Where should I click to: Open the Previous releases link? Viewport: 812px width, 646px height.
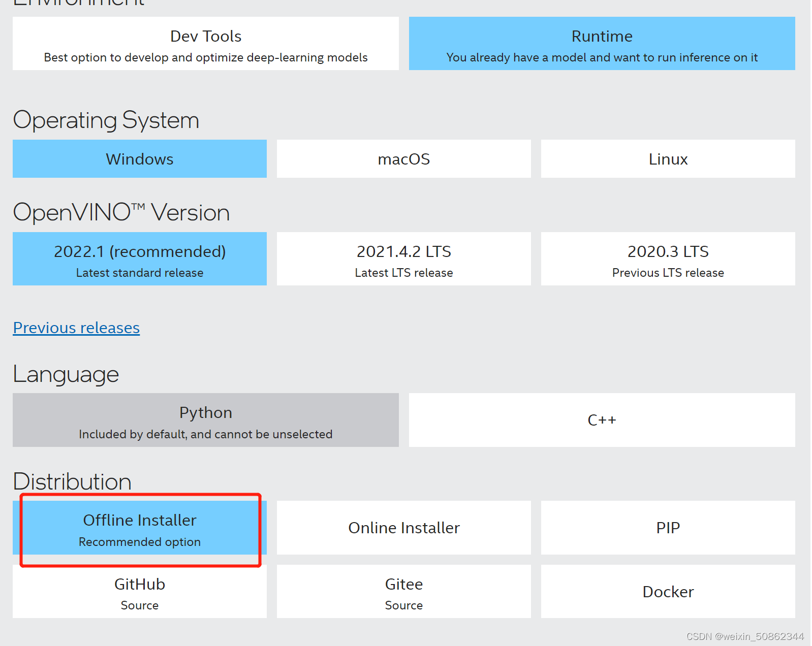tap(76, 328)
